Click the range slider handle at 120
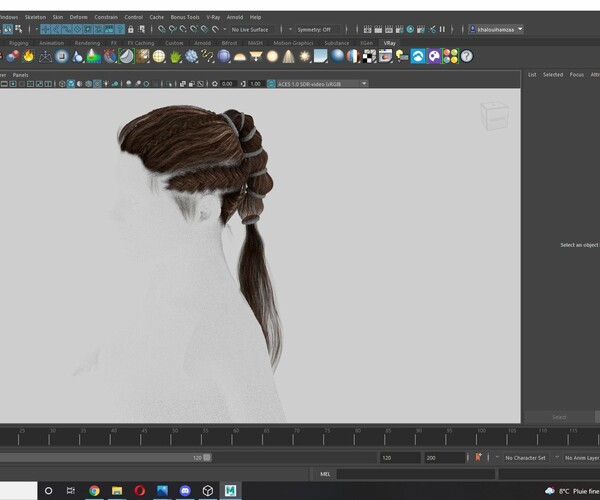The image size is (600, 500). (207, 458)
